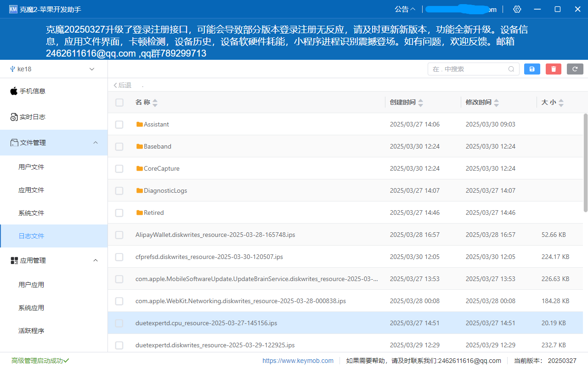Click the Assistant folder icon
The height and width of the screenshot is (368, 588).
pyautogui.click(x=140, y=124)
